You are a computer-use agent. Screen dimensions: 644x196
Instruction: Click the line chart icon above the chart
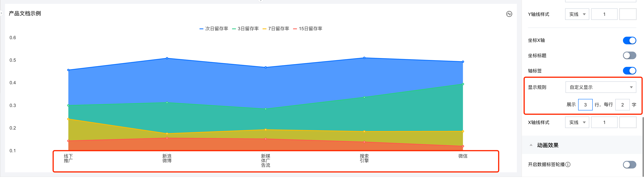click(x=509, y=14)
